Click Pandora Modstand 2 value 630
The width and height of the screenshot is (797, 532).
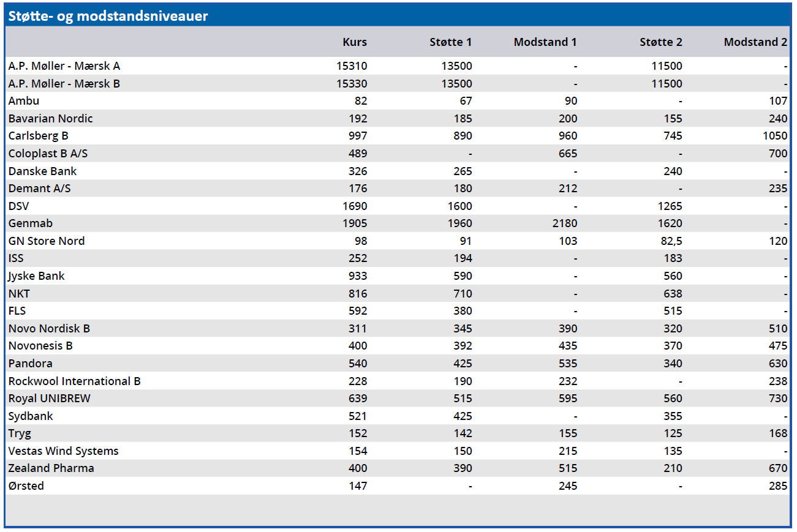point(777,364)
